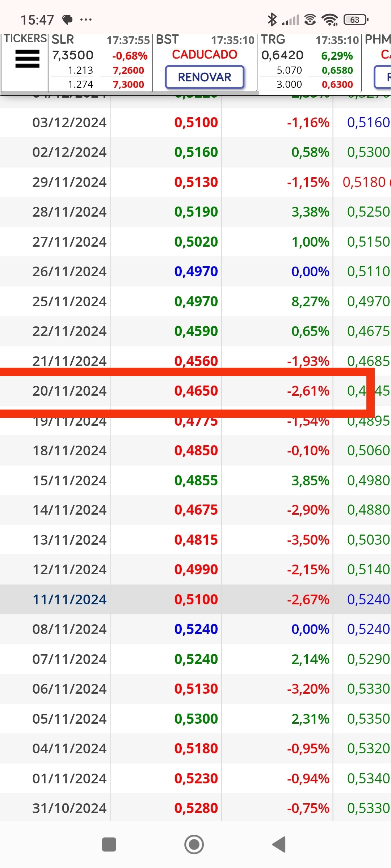Tap the Android home circle button
The width and height of the screenshot is (391, 868).
coord(194,844)
